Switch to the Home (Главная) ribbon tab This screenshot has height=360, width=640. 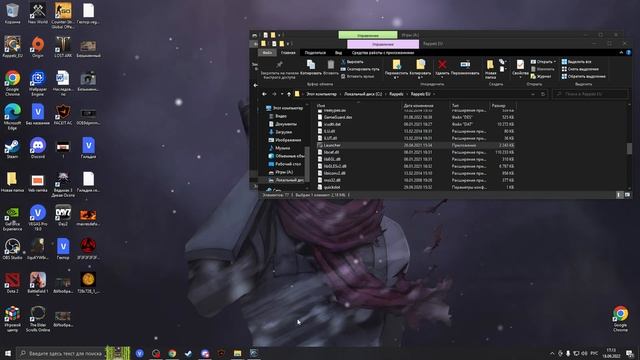[x=288, y=53]
